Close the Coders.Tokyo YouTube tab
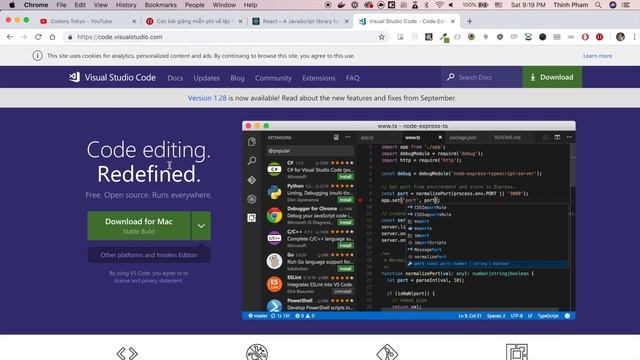640x360 pixels. tap(134, 21)
